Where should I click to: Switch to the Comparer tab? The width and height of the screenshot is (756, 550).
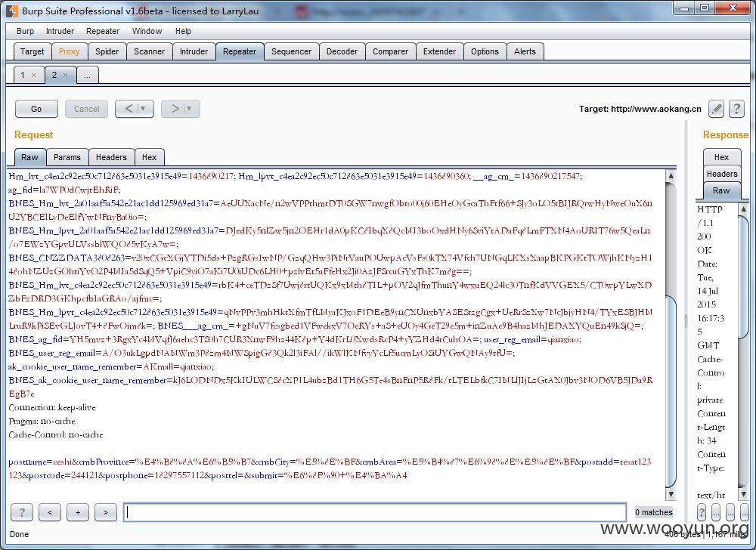(x=390, y=51)
